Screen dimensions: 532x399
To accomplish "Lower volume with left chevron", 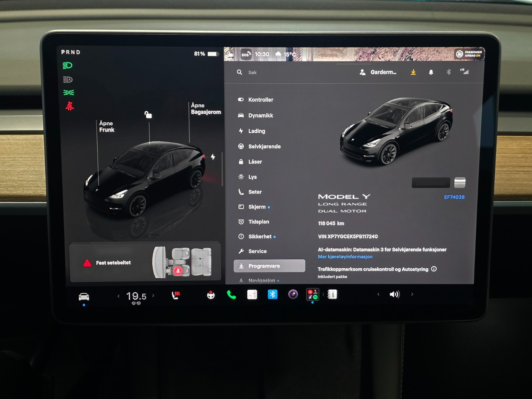I will 378,294.
